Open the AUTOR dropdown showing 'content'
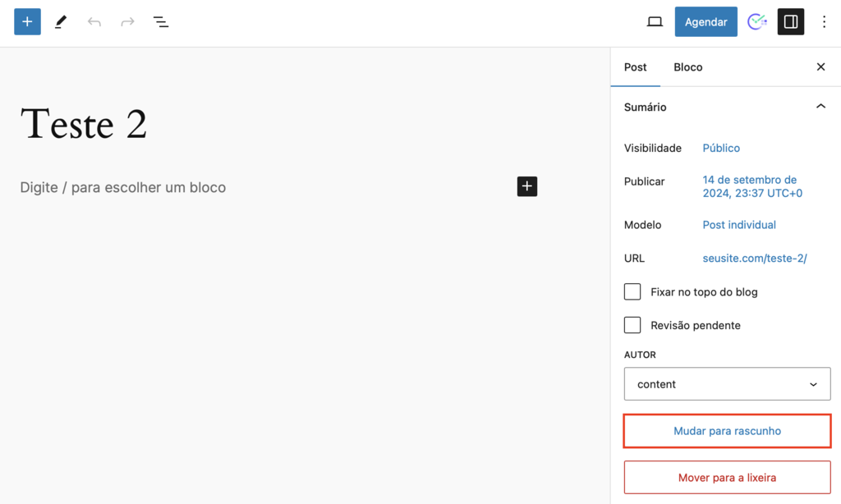Image resolution: width=841 pixels, height=504 pixels. click(x=726, y=383)
